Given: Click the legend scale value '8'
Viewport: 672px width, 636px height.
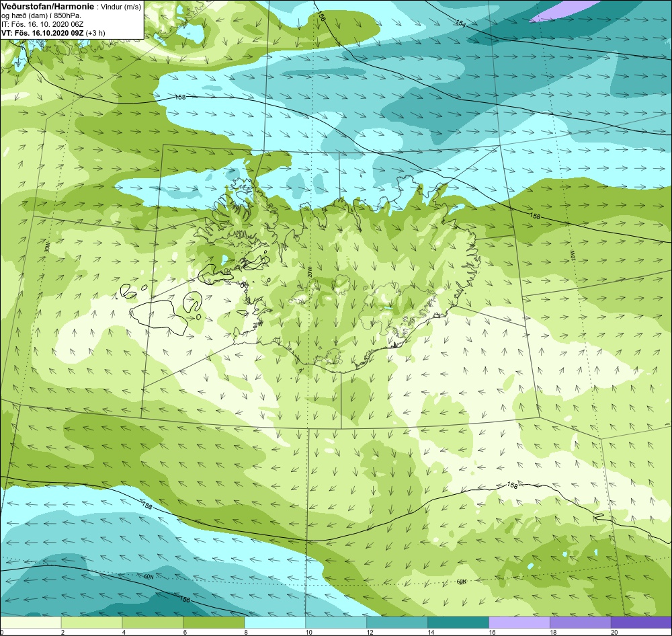Looking at the screenshot, I should 245,632.
